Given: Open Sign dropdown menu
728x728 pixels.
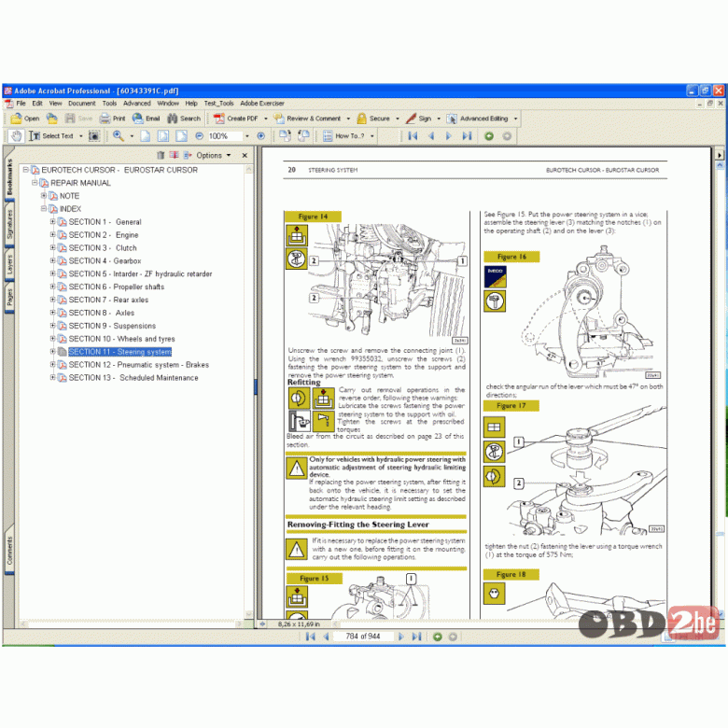Looking at the screenshot, I should [x=439, y=119].
